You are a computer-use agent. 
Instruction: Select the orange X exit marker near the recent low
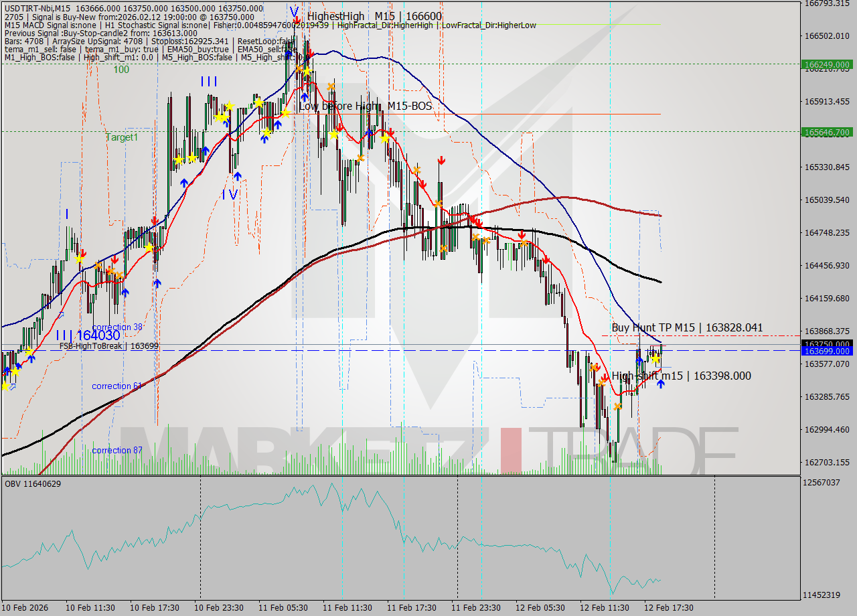click(618, 406)
